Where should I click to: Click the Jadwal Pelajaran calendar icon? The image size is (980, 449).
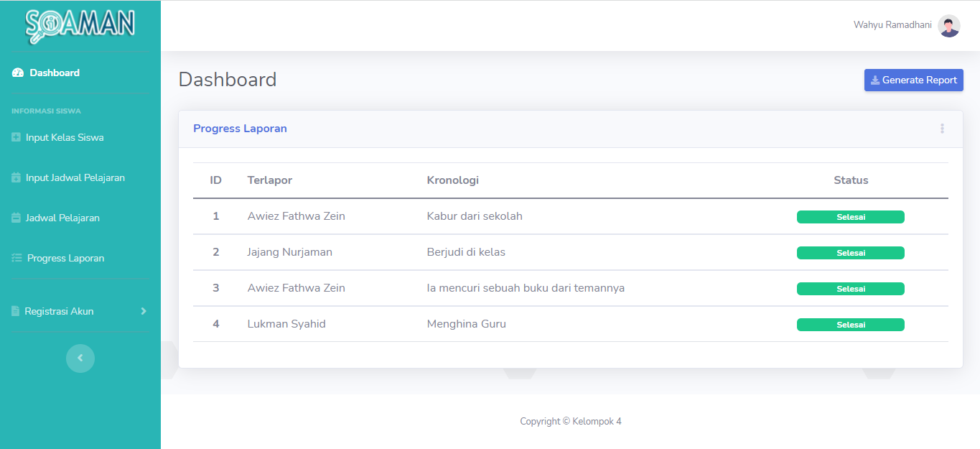click(17, 218)
